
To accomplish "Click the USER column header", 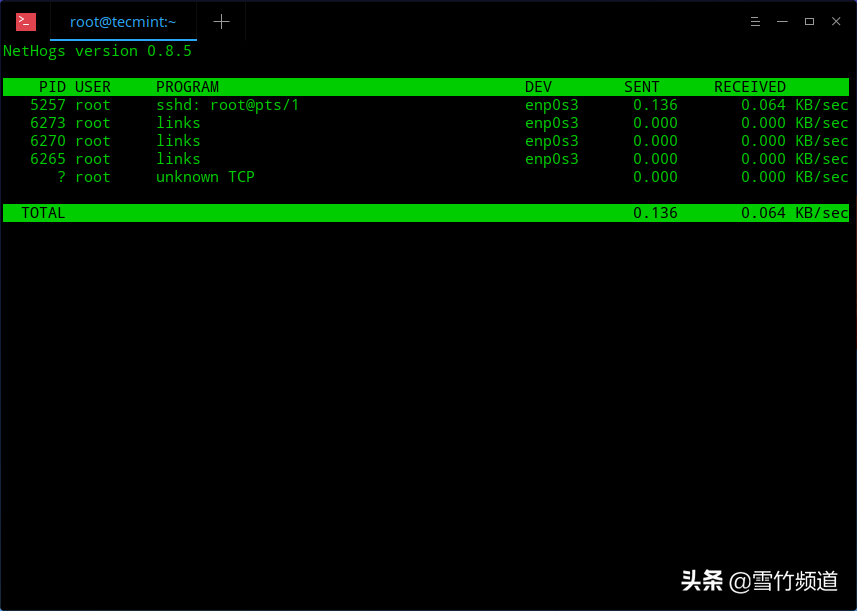I will (x=93, y=87).
